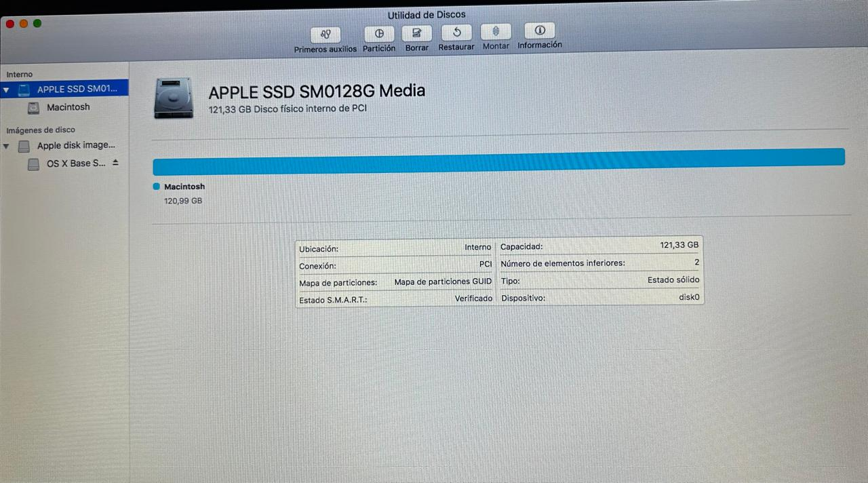Click the green zoom window button
Viewport: 868px width, 483px height.
37,23
